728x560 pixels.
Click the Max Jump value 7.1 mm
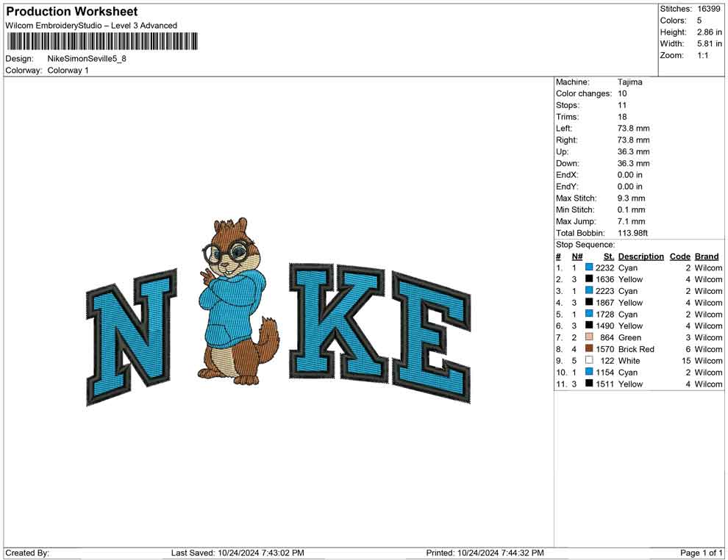tap(631, 221)
